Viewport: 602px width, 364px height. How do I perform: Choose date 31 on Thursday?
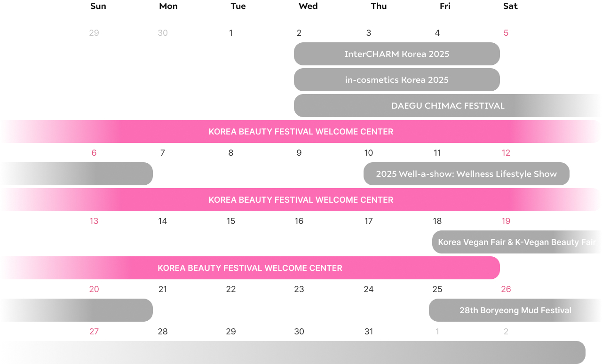[x=369, y=332]
